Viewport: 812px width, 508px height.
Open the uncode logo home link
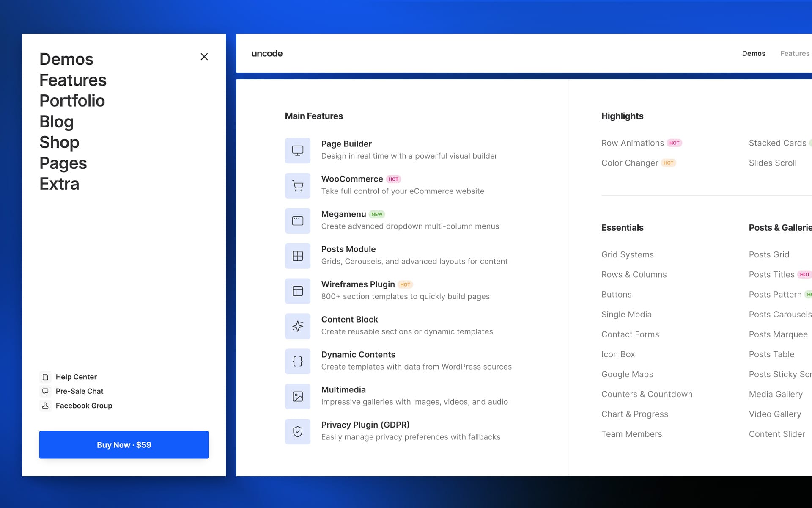point(267,53)
